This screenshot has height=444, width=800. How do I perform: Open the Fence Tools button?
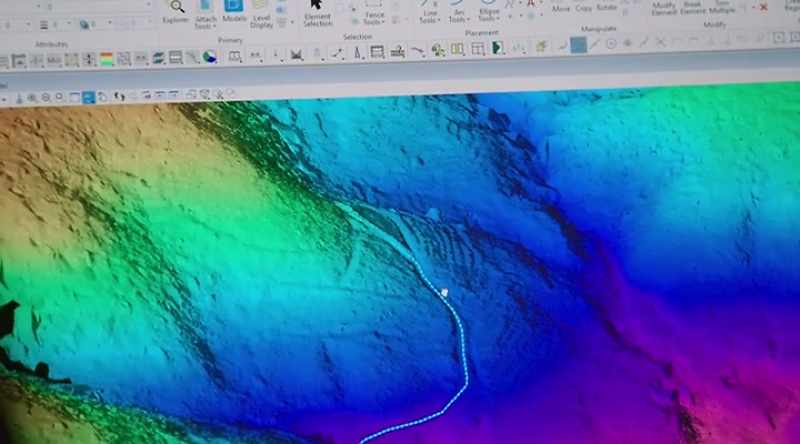[374, 13]
